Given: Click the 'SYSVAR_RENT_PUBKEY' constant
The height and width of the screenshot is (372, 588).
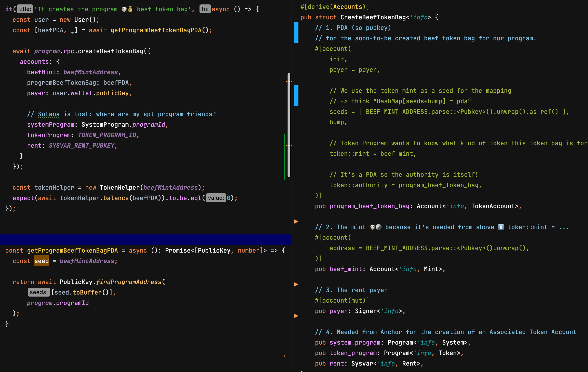Looking at the screenshot, I should [x=82, y=146].
